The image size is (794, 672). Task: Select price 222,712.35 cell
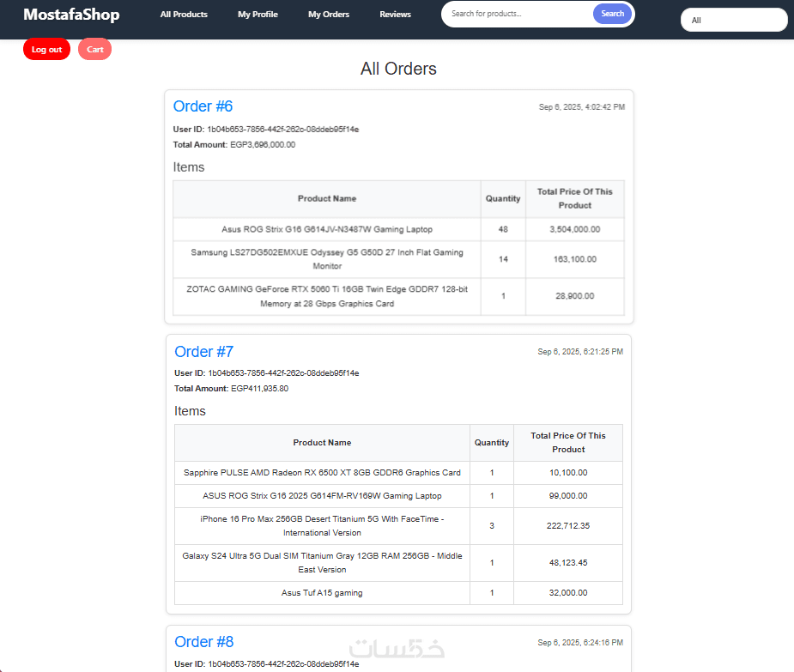(568, 525)
